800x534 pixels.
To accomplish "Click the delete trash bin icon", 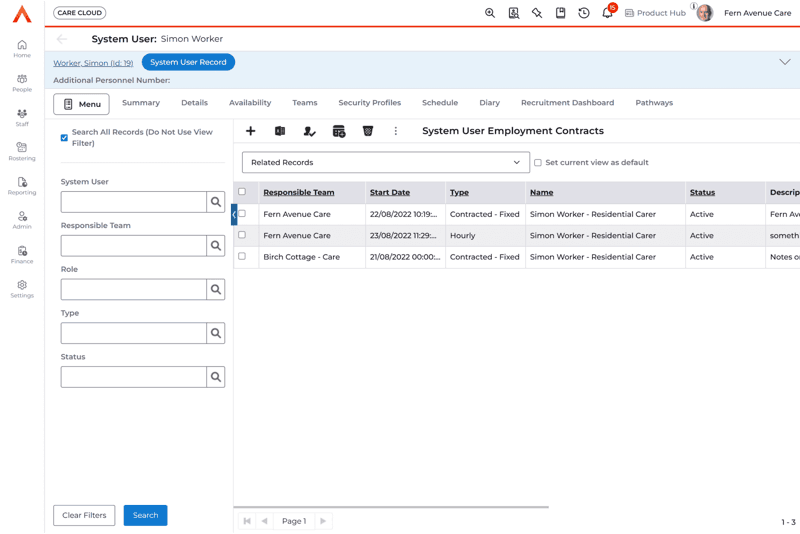I will click(368, 131).
